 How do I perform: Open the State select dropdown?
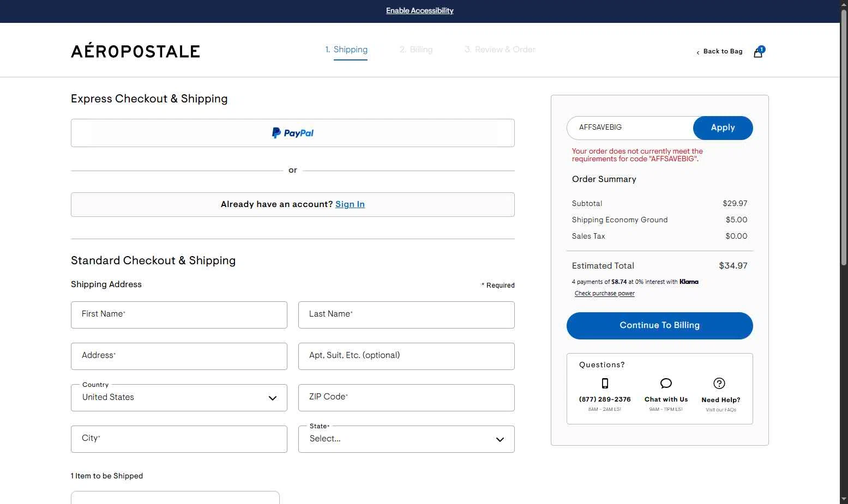[406, 439]
